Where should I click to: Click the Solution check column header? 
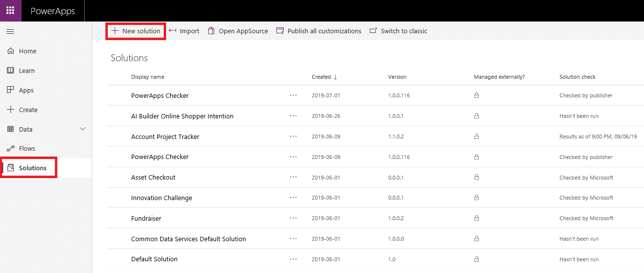[578, 77]
